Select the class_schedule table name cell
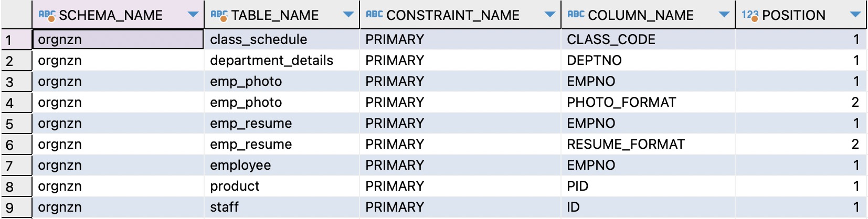Image resolution: width=868 pixels, height=219 pixels. 282,39
